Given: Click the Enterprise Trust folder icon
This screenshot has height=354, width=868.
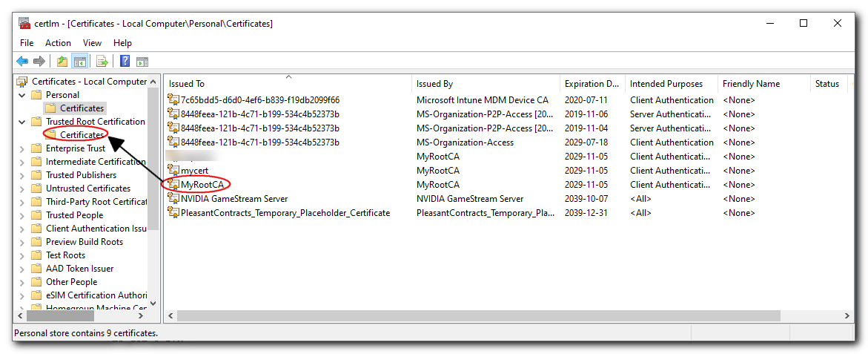Looking at the screenshot, I should click(36, 148).
